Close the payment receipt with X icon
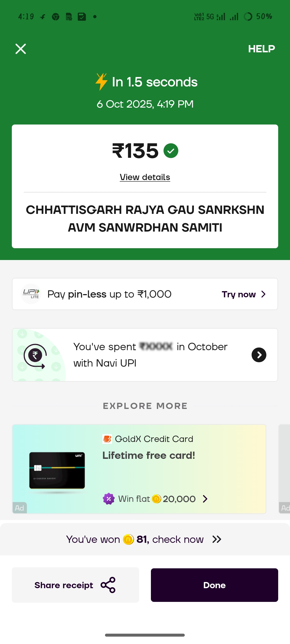Viewport: 290px width, 644px height. [21, 49]
